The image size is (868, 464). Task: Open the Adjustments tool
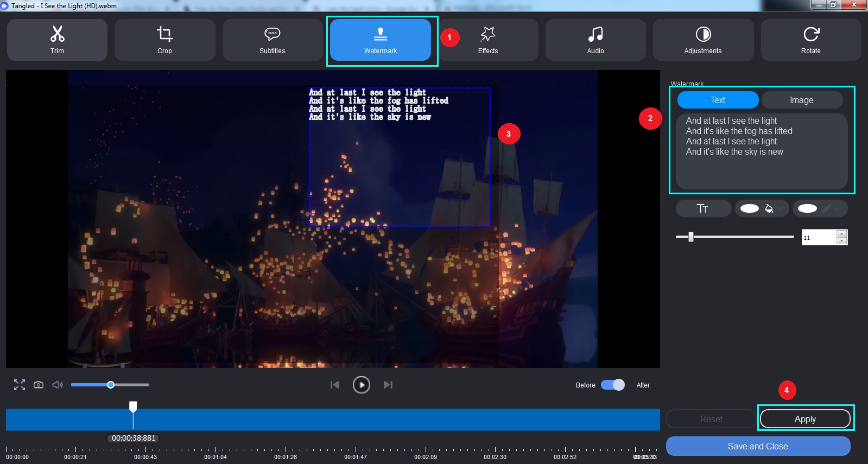703,40
